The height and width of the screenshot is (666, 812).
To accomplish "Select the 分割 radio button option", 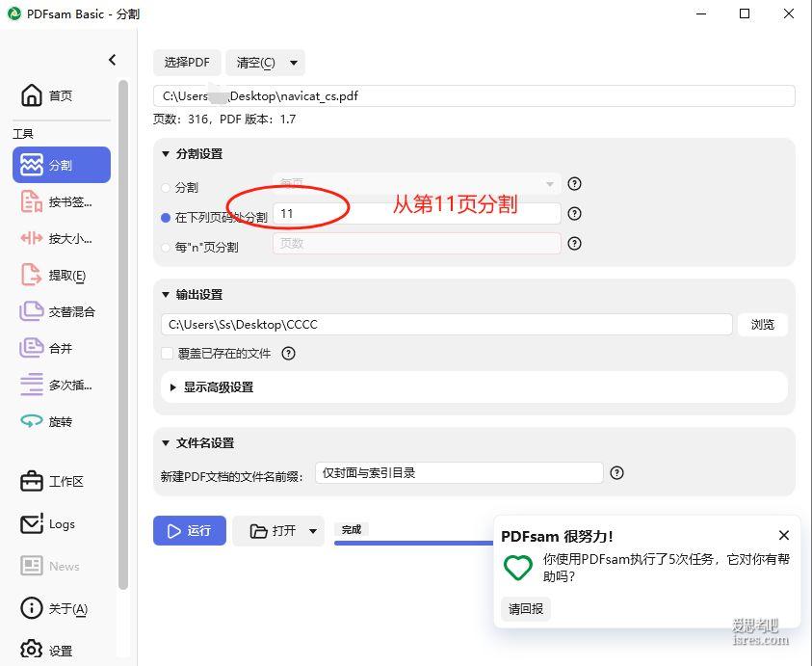I will tap(167, 188).
